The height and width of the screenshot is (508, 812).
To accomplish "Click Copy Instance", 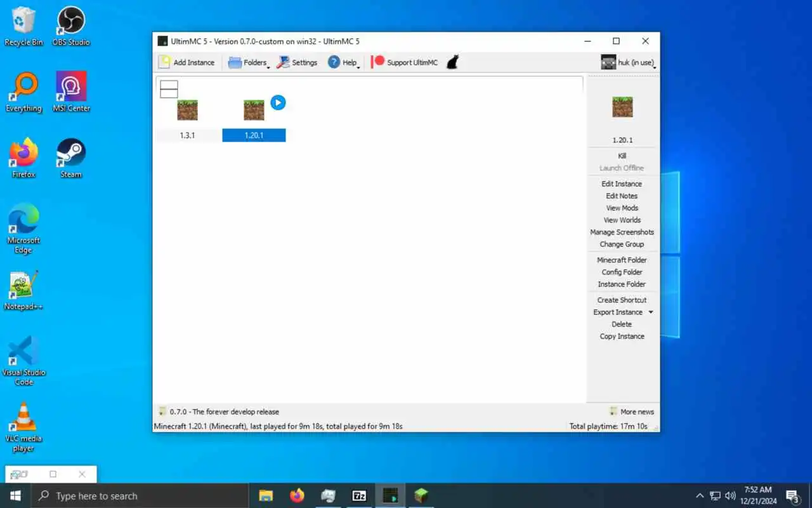I will (x=622, y=336).
